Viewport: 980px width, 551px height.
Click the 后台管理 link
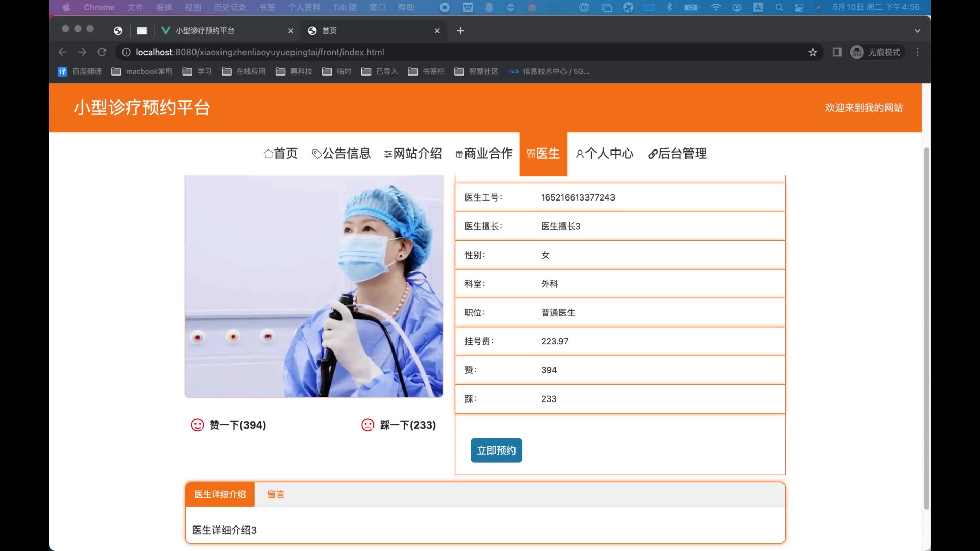tap(677, 154)
